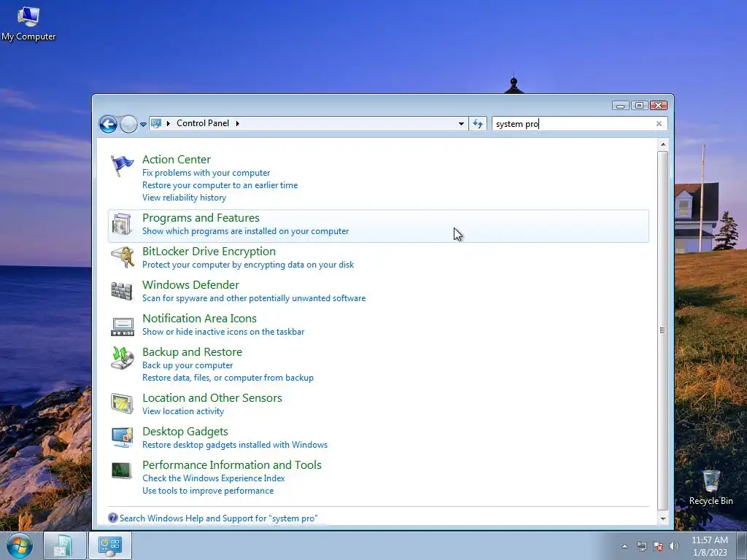This screenshot has height=560, width=747.
Task: Go back with the blue Back arrow
Action: [x=108, y=124]
